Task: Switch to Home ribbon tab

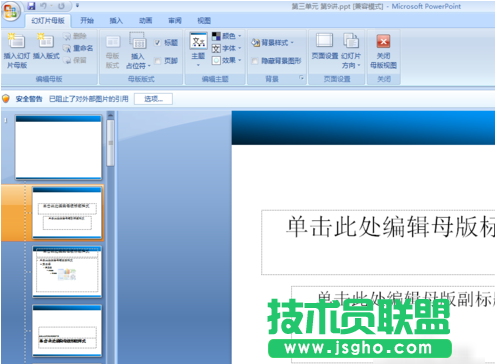Action: coord(87,21)
